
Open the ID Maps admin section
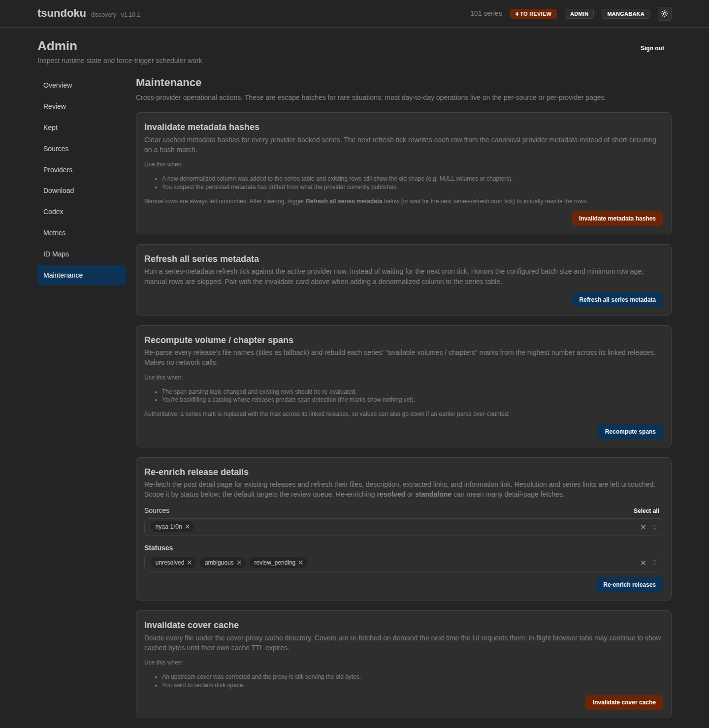pyautogui.click(x=82, y=254)
